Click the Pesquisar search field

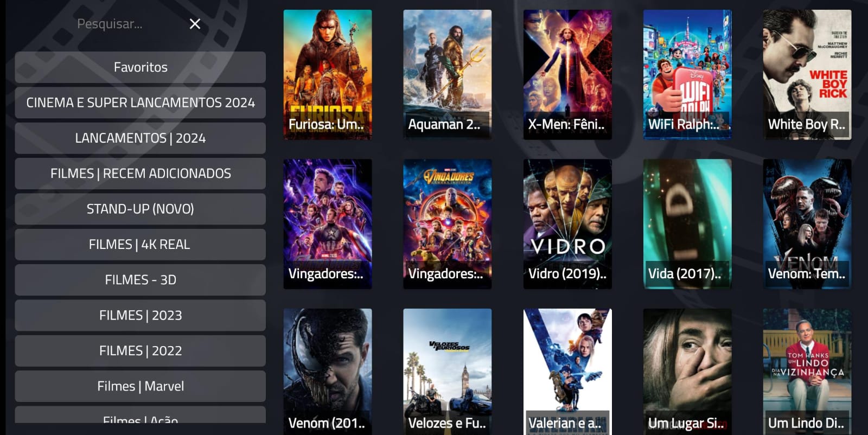125,24
